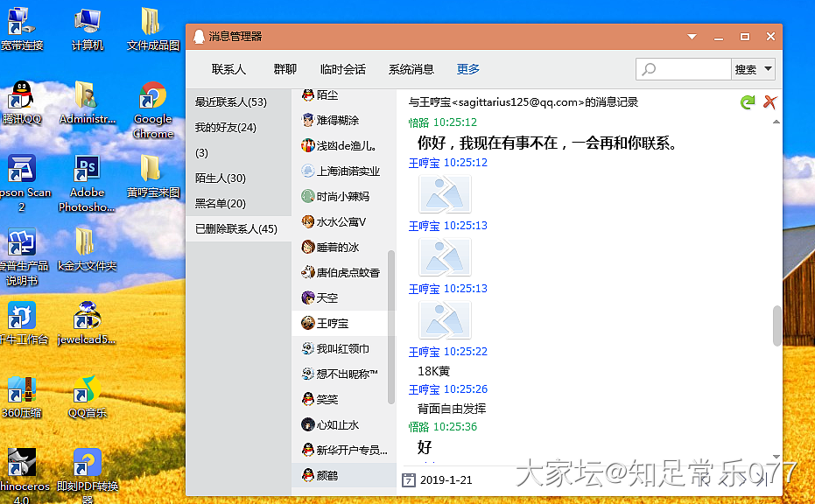Switch to the 群聊 tab
This screenshot has width=815, height=504.
[x=285, y=69]
